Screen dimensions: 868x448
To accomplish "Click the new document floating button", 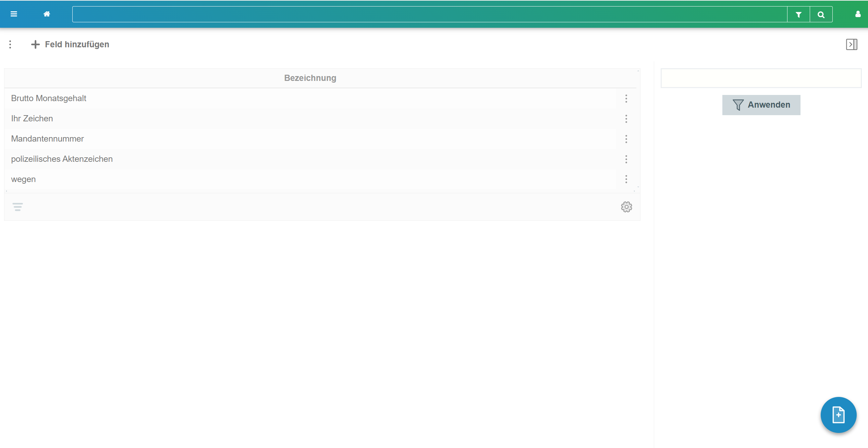I will (838, 415).
